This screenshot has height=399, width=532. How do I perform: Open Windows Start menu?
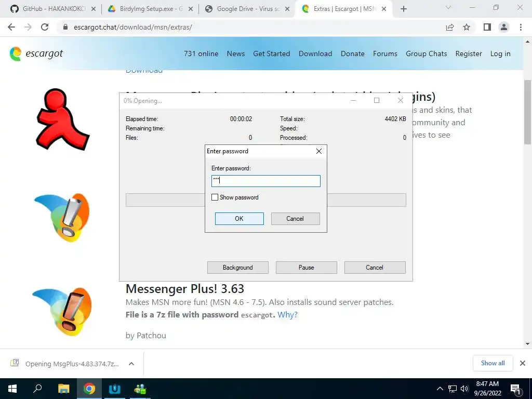pos(12,389)
